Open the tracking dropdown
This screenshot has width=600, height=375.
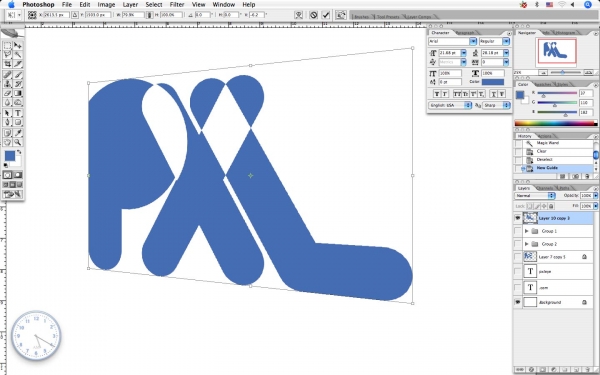(506, 62)
